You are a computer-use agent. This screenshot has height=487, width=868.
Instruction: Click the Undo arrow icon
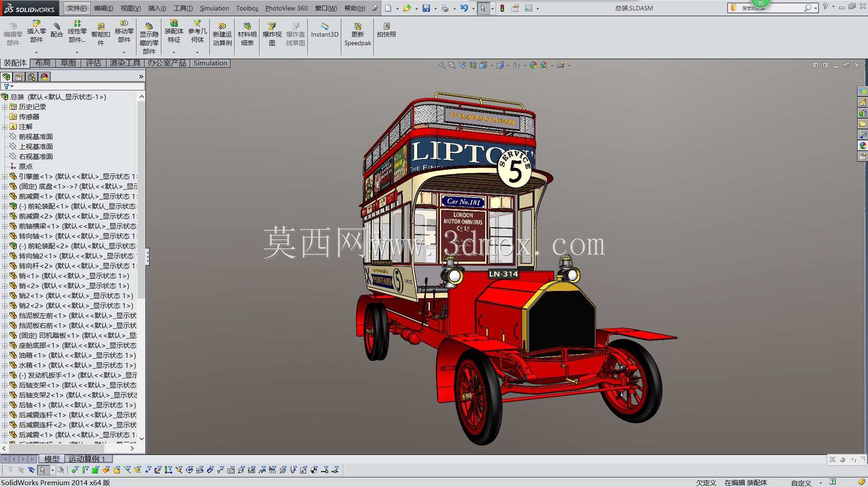click(464, 8)
